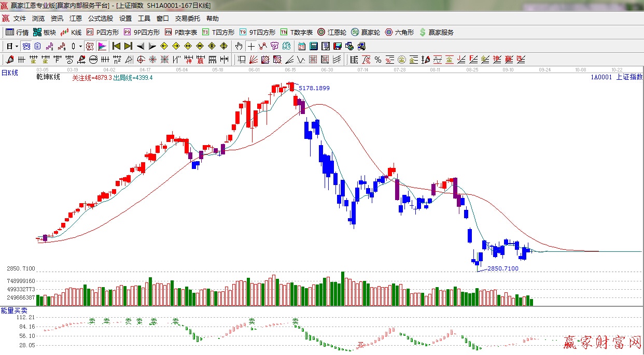
Task: Open the 公式选股 menu
Action: click(100, 18)
